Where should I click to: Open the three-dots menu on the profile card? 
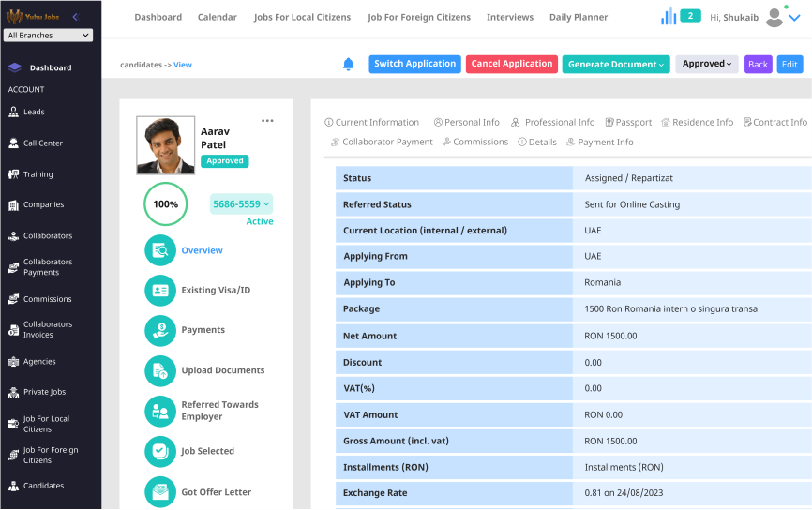point(267,121)
